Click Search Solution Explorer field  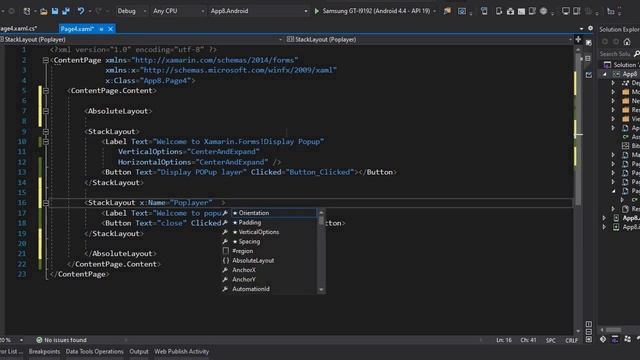point(616,54)
